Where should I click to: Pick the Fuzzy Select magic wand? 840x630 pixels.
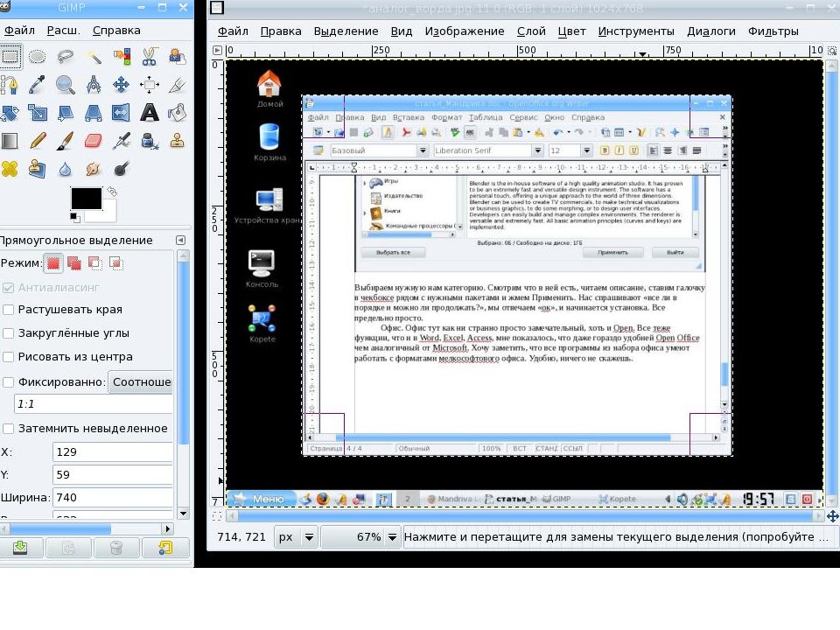click(94, 56)
